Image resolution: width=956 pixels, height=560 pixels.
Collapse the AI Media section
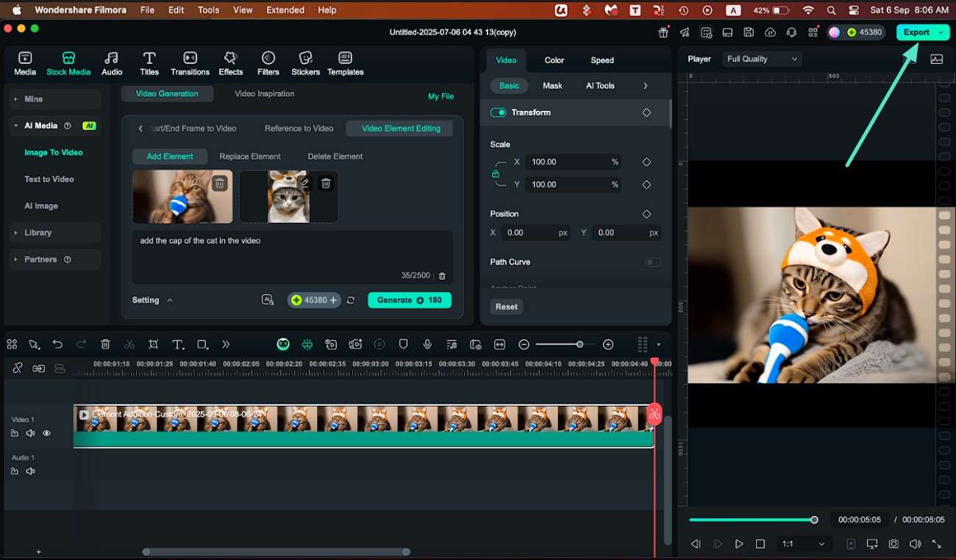point(56,126)
